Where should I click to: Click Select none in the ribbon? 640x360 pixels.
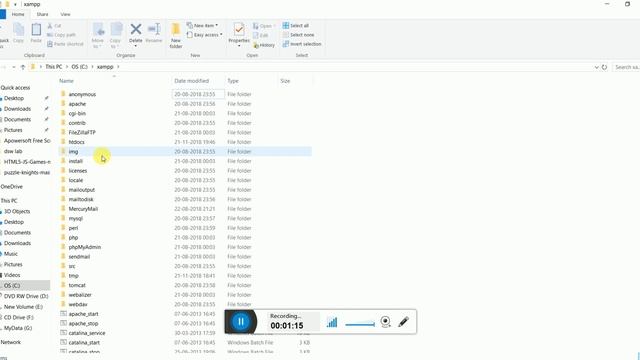[298, 35]
